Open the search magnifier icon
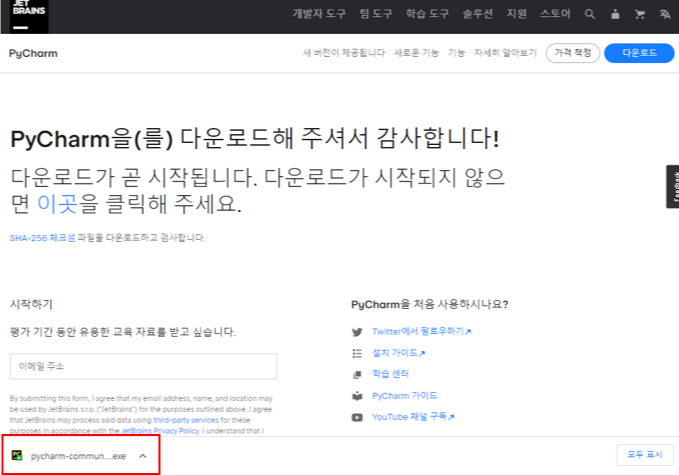The width and height of the screenshot is (679, 475). point(589,14)
